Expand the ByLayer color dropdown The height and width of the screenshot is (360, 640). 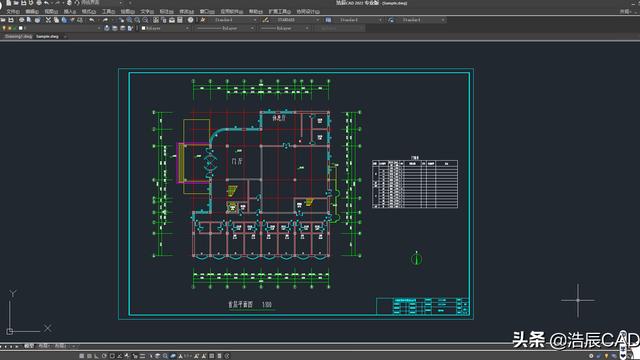pyautogui.click(x=165, y=28)
